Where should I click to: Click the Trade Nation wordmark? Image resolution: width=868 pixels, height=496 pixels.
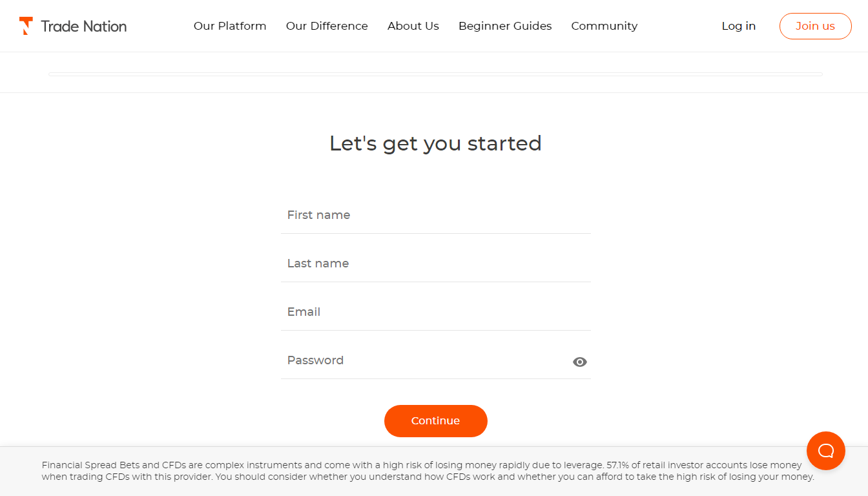[83, 26]
